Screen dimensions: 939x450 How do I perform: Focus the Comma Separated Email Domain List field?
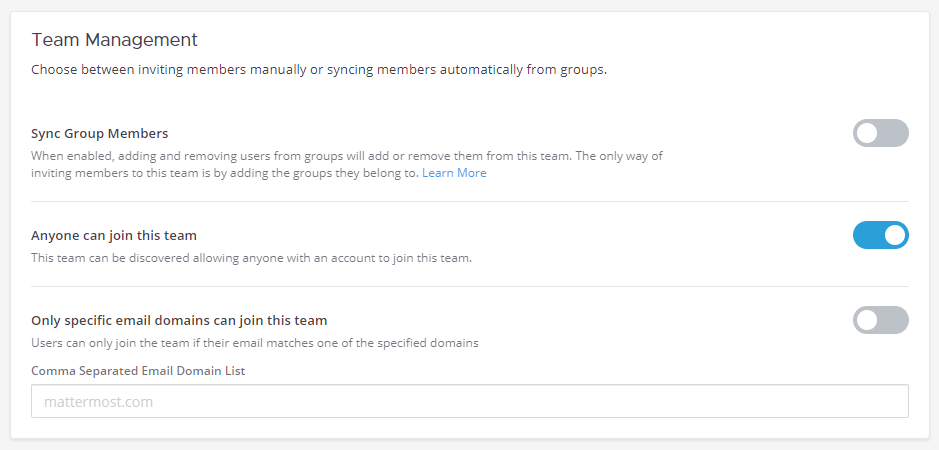point(469,401)
